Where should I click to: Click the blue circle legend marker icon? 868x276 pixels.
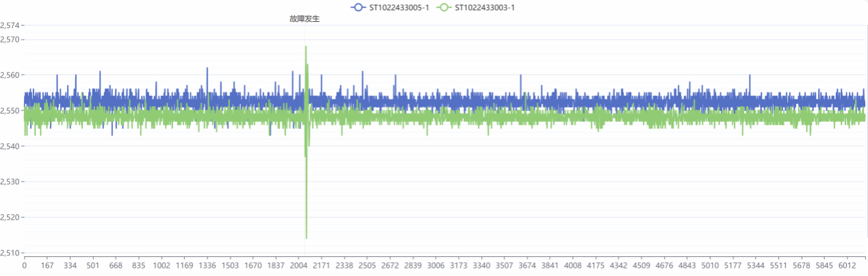click(x=358, y=8)
